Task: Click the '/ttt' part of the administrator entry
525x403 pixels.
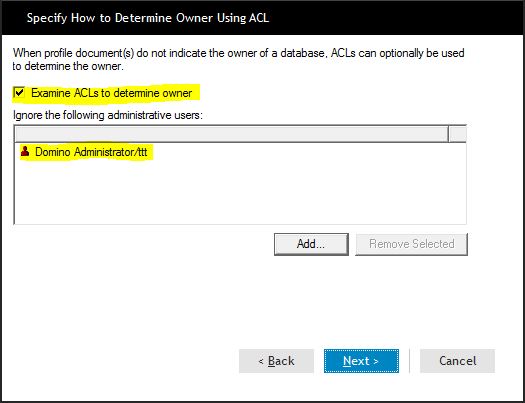Action: coord(140,152)
